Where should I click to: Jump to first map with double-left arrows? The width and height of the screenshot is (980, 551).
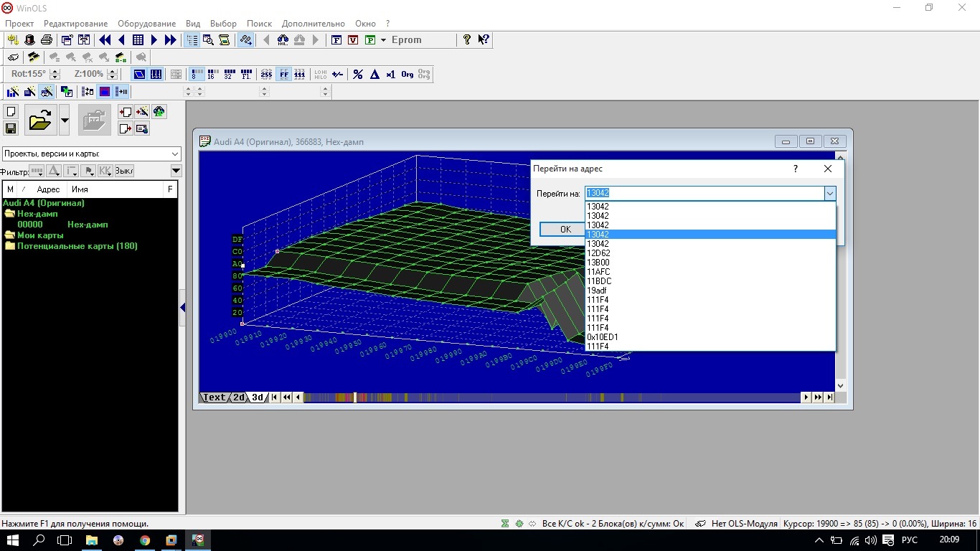105,40
